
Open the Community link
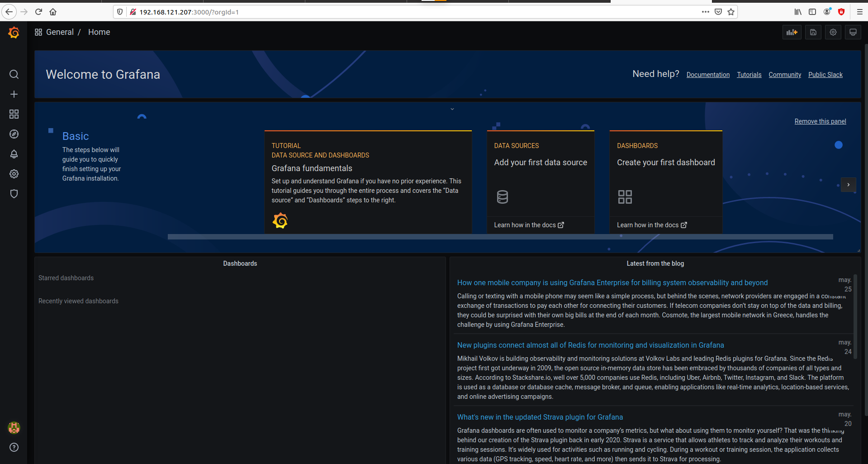[x=785, y=75]
